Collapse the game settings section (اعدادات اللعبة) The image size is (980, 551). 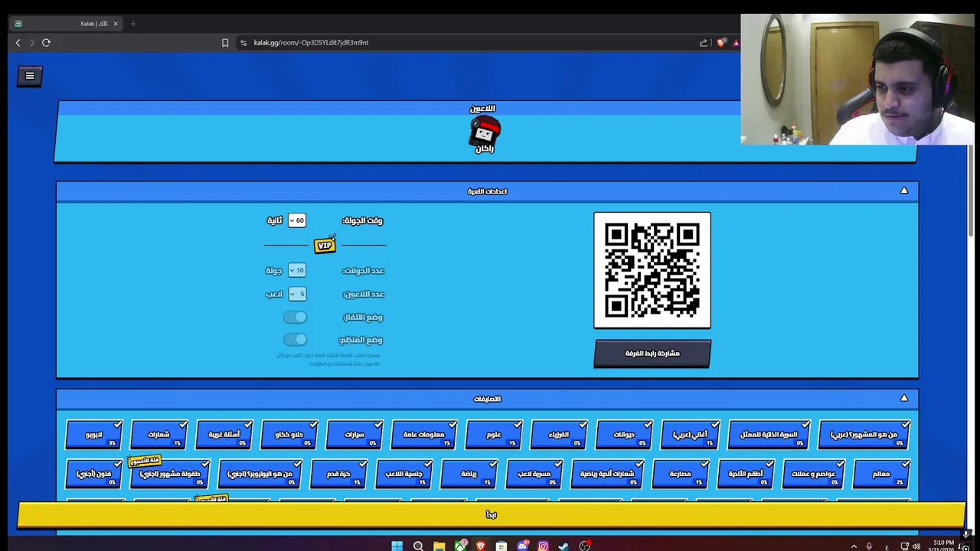(904, 191)
